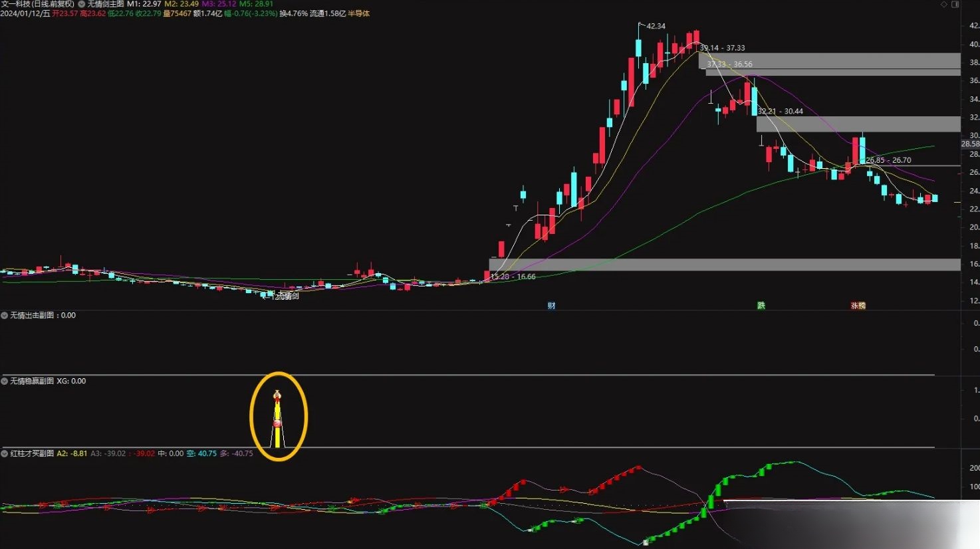Image resolution: width=980 pixels, height=549 pixels.
Task: Select the M1: 22.97 moving average label
Action: pyautogui.click(x=144, y=4)
